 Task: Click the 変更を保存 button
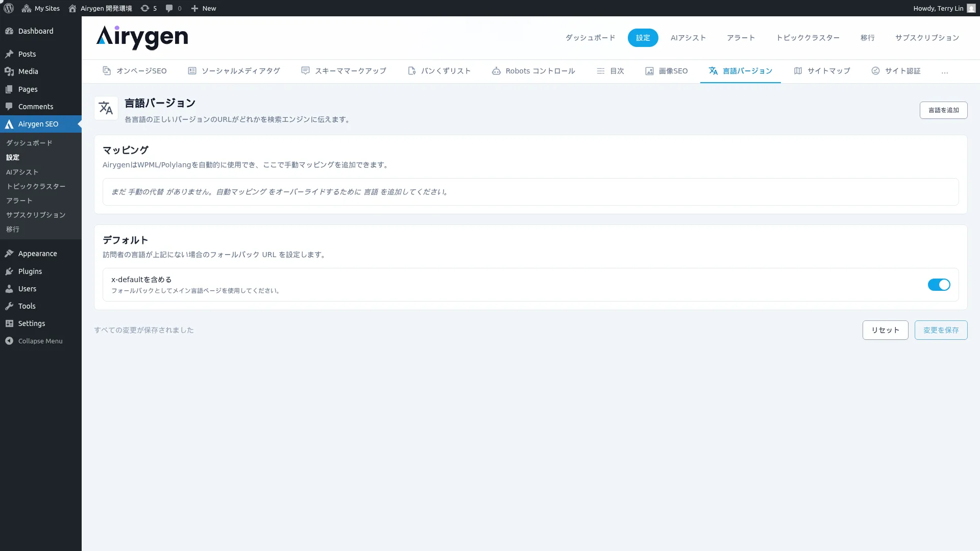941,330
